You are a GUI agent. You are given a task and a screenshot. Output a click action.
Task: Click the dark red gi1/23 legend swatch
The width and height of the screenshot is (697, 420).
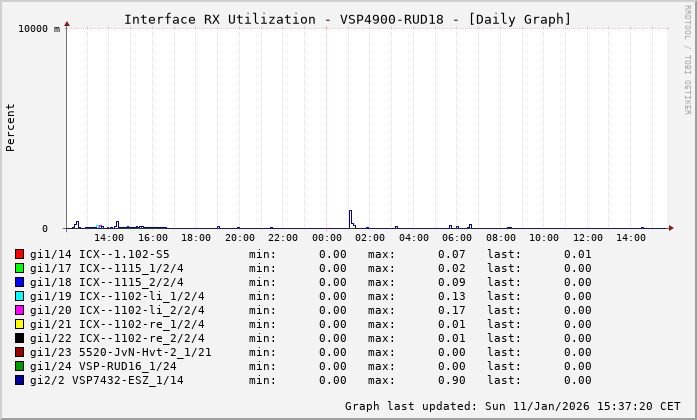pyautogui.click(x=19, y=352)
